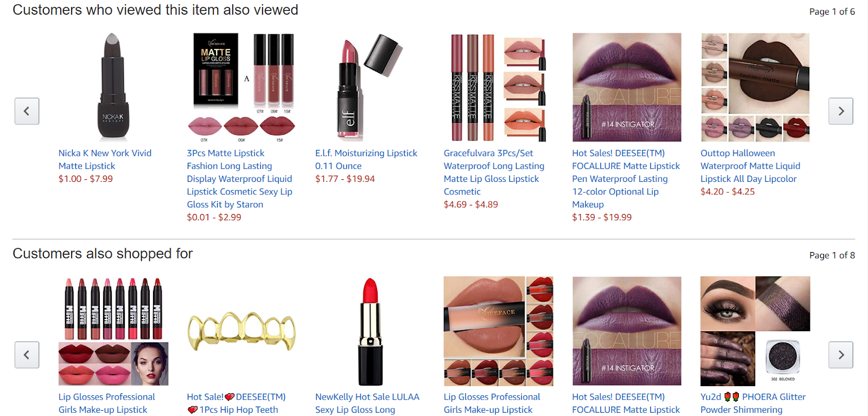Click the Outtop dark brown lips image
The height and width of the screenshot is (416, 868).
[755, 87]
